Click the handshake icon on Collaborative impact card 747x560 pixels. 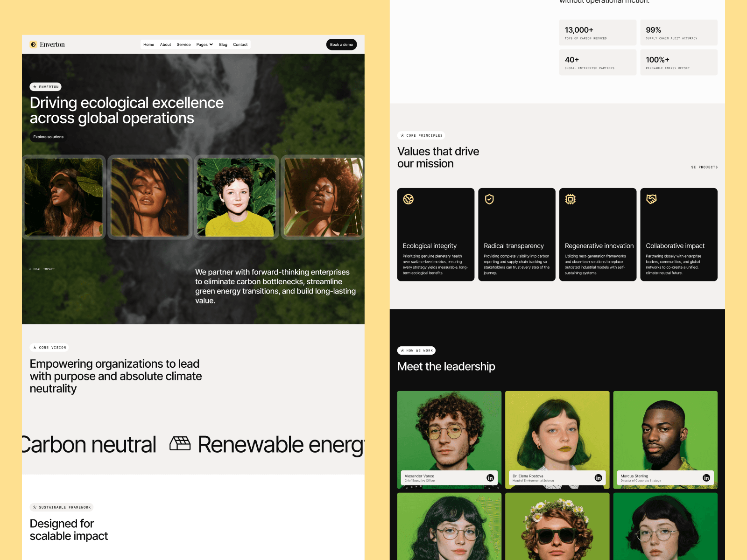point(651,199)
